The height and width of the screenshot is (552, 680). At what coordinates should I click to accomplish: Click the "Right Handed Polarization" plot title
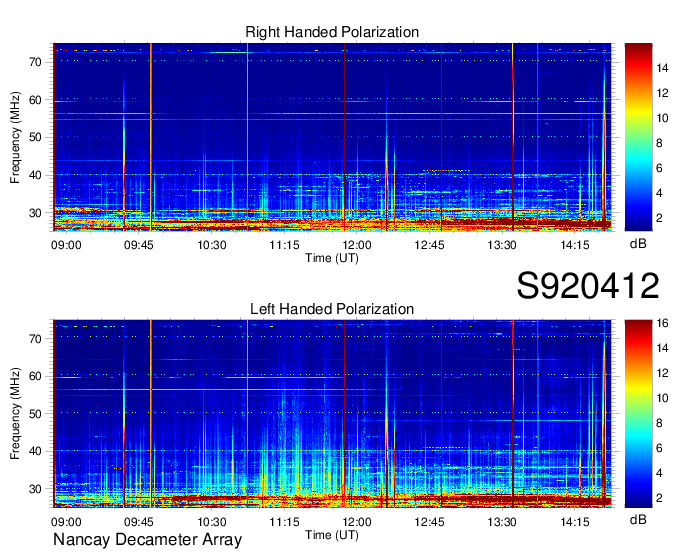click(x=332, y=32)
